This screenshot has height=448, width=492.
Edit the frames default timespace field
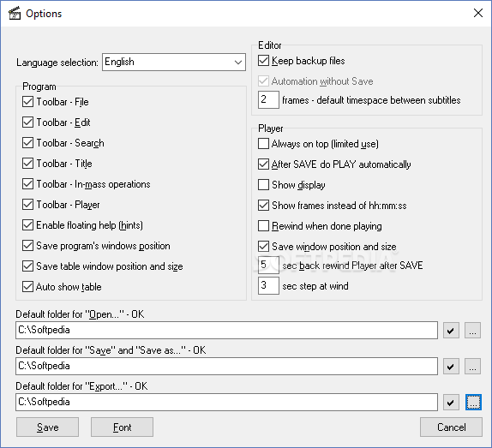[x=268, y=99]
